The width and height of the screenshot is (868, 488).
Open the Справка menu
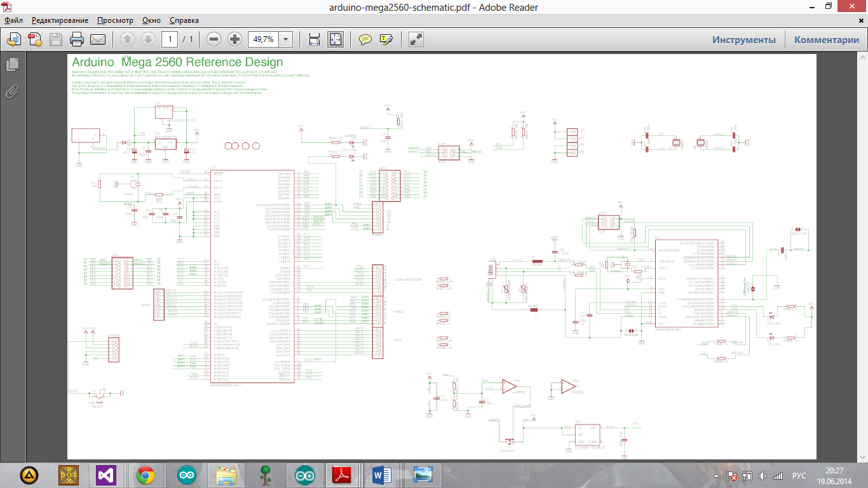coord(185,20)
